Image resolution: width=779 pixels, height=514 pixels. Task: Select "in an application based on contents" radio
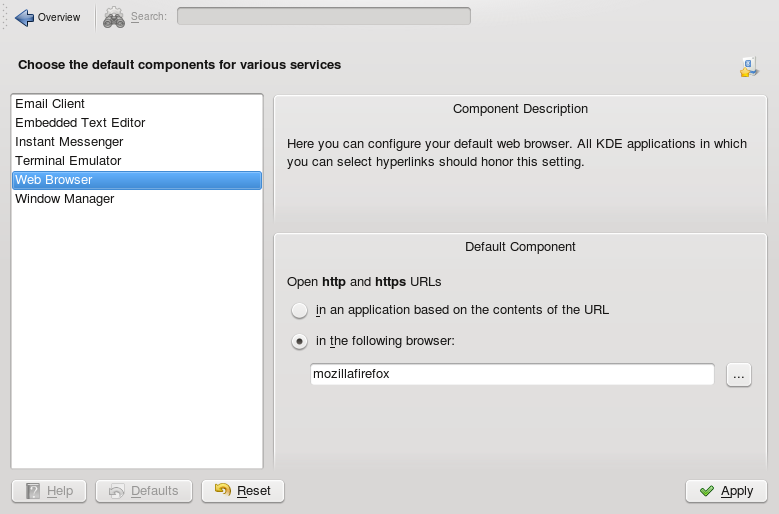pos(299,310)
